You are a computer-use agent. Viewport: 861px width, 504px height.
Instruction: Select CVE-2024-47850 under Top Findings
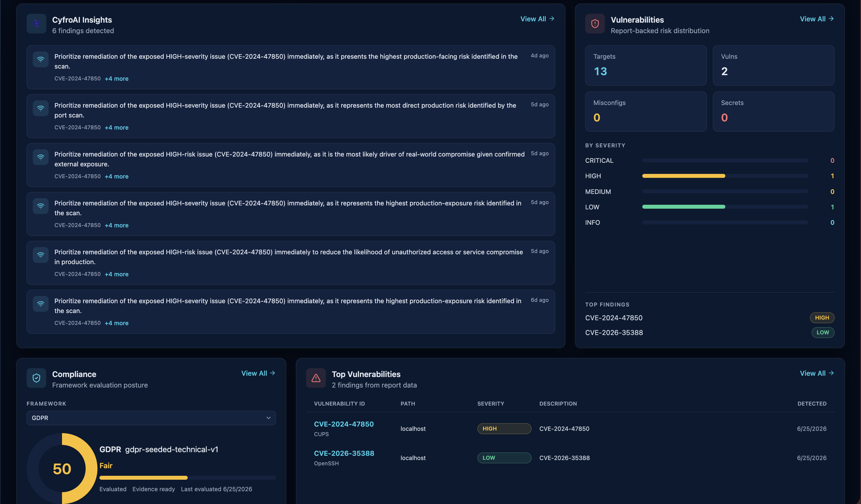614,318
